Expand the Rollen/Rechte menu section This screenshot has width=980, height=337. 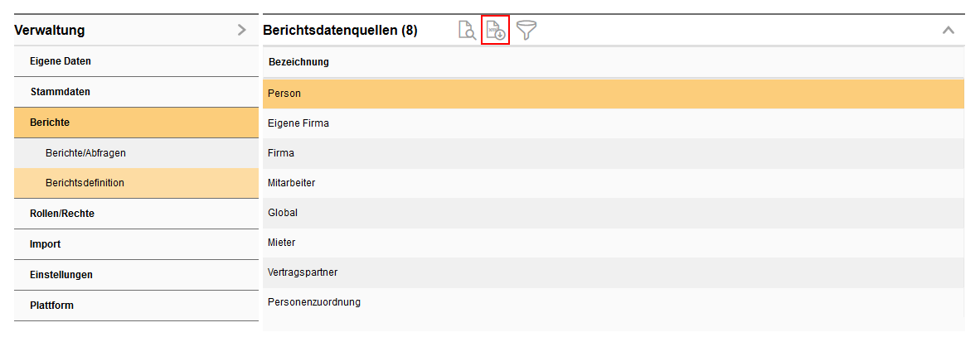62,214
